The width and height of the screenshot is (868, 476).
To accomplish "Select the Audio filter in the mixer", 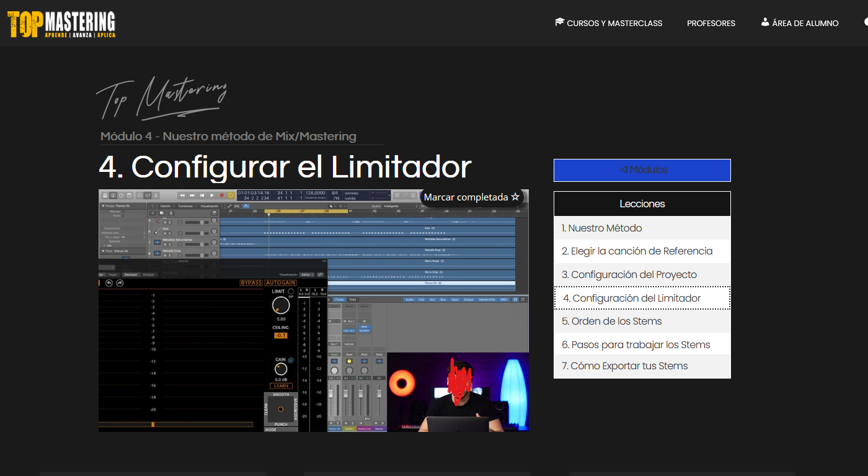I will pos(409,300).
